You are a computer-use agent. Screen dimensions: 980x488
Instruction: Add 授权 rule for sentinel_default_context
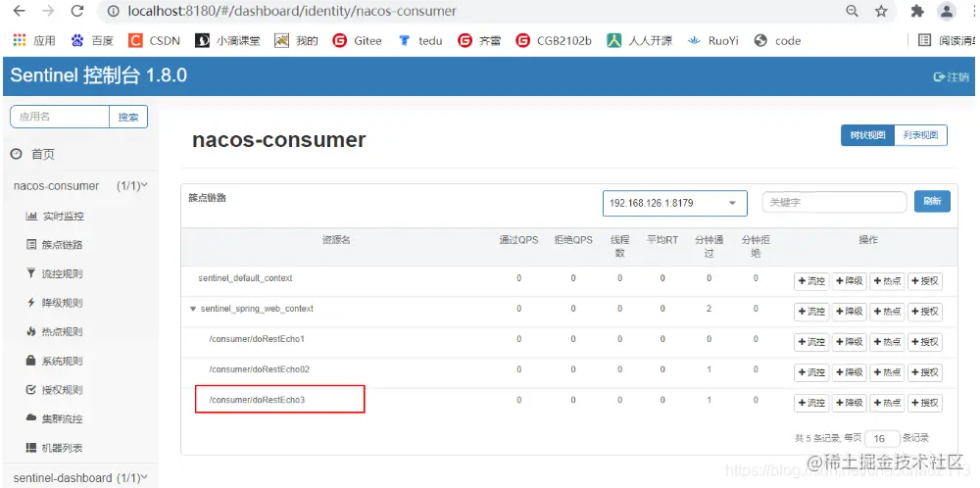pyautogui.click(x=925, y=281)
